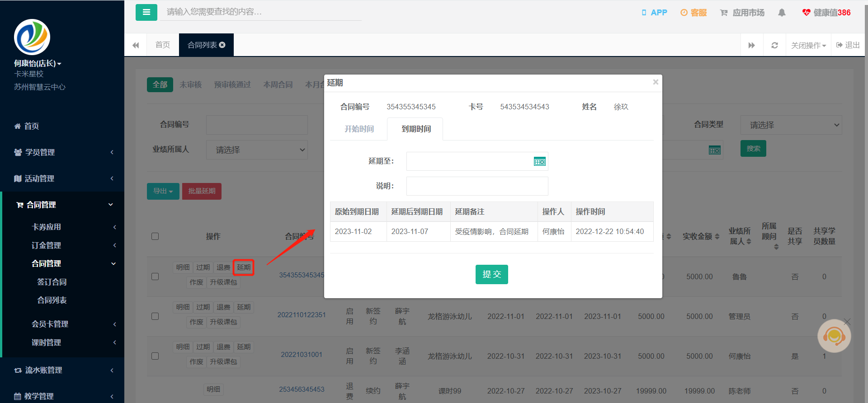Switch to 开始时间 tab in dialog
This screenshot has width=868, height=403.
[359, 129]
